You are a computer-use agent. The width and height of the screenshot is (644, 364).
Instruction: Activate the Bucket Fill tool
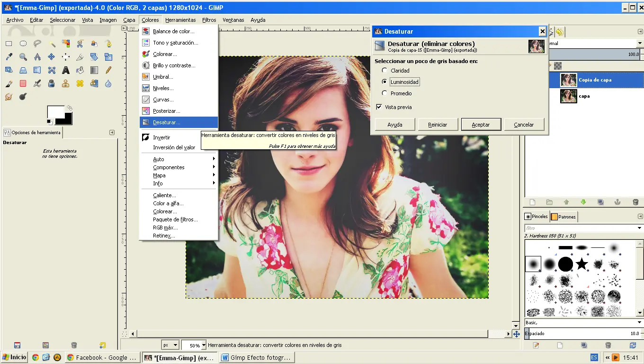(80, 70)
